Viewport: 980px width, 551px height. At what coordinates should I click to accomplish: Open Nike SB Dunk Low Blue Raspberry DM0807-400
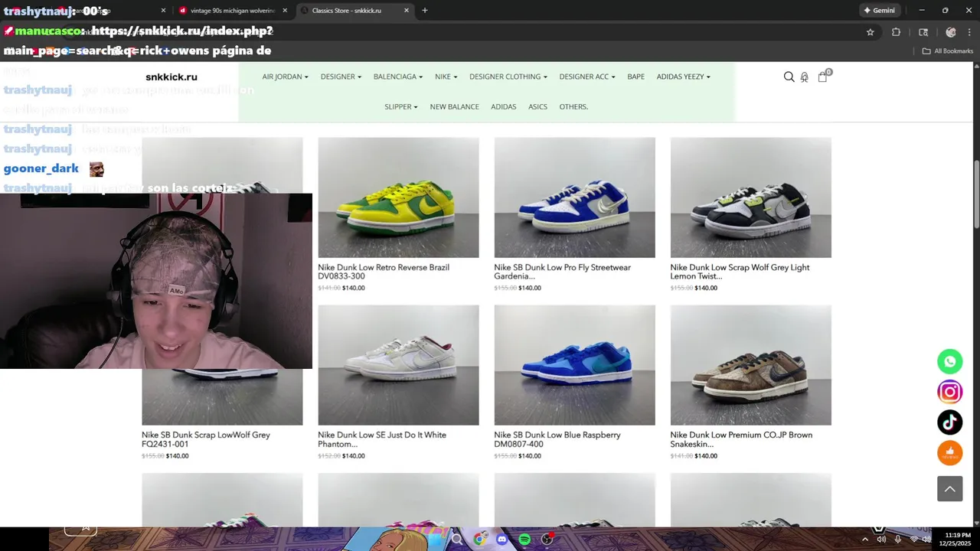tap(557, 439)
